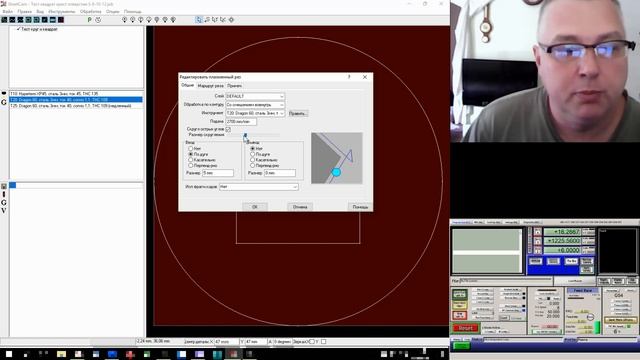
Task: Select 'Перпендикуляр' radio in the Выход group
Action: [x=253, y=166]
